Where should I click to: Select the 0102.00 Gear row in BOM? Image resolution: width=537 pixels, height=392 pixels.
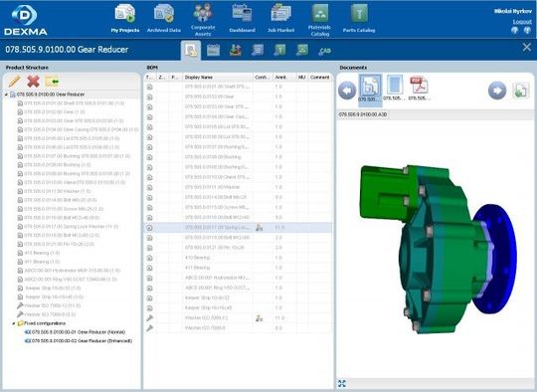click(x=238, y=97)
